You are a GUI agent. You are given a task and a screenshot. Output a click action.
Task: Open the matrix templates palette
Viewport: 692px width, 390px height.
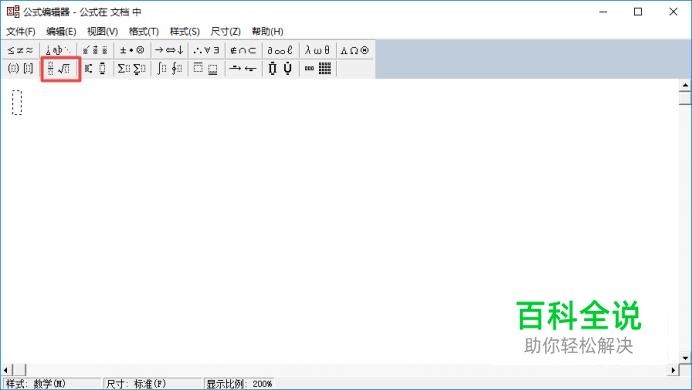(317, 69)
